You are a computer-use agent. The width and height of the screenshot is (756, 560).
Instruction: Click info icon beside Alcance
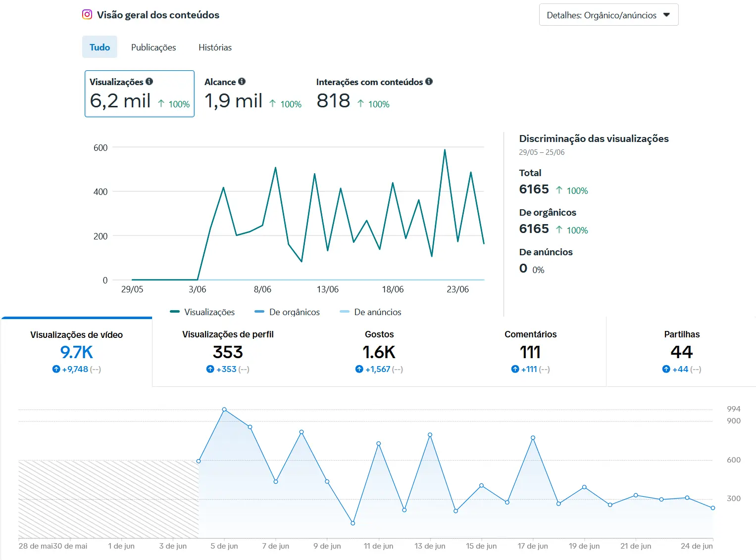242,82
